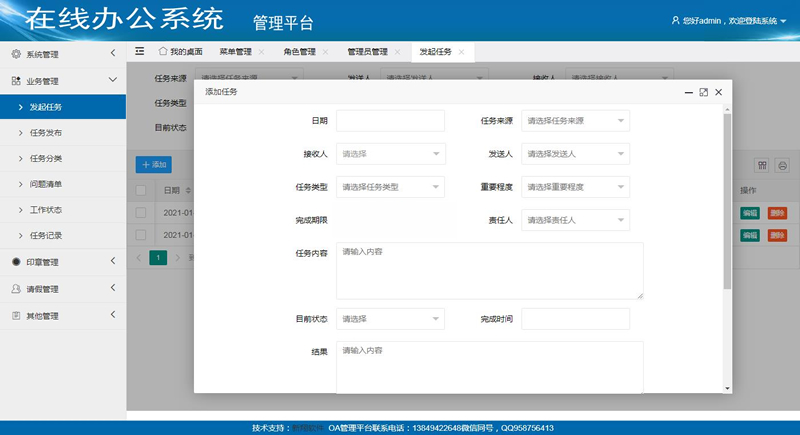Image resolution: width=800 pixels, height=435 pixels.
Task: Open the 重要程度 dropdown
Action: 575,187
